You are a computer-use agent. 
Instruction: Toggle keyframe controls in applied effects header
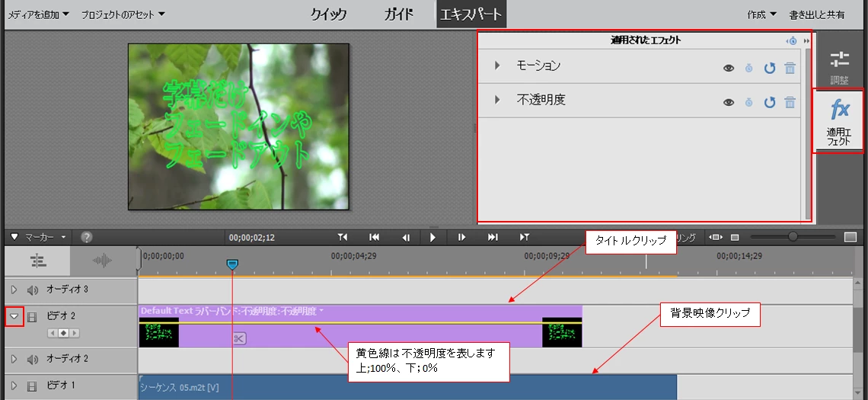tap(792, 40)
